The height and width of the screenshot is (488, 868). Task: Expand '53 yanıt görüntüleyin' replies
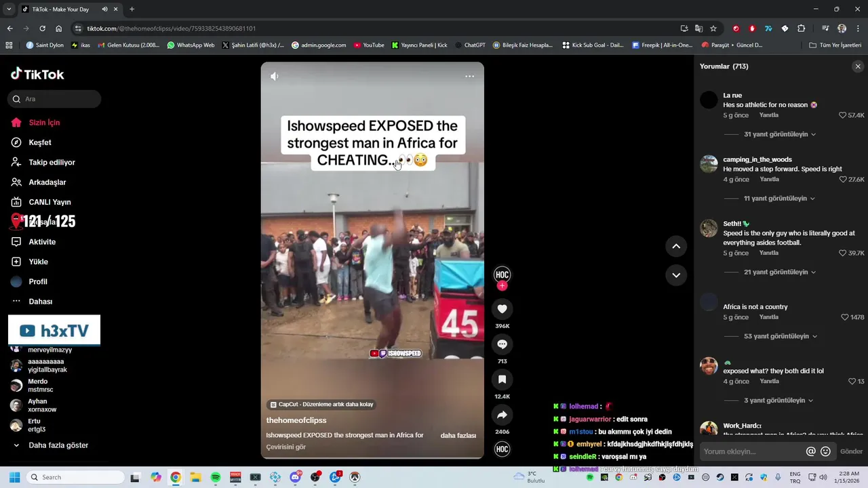(x=780, y=336)
